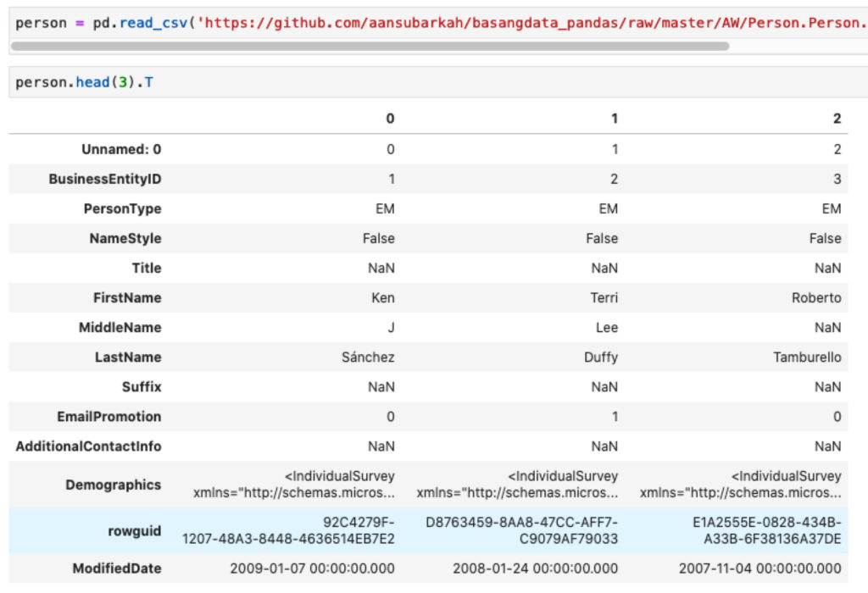
Task: Select column header 0
Action: [390, 119]
